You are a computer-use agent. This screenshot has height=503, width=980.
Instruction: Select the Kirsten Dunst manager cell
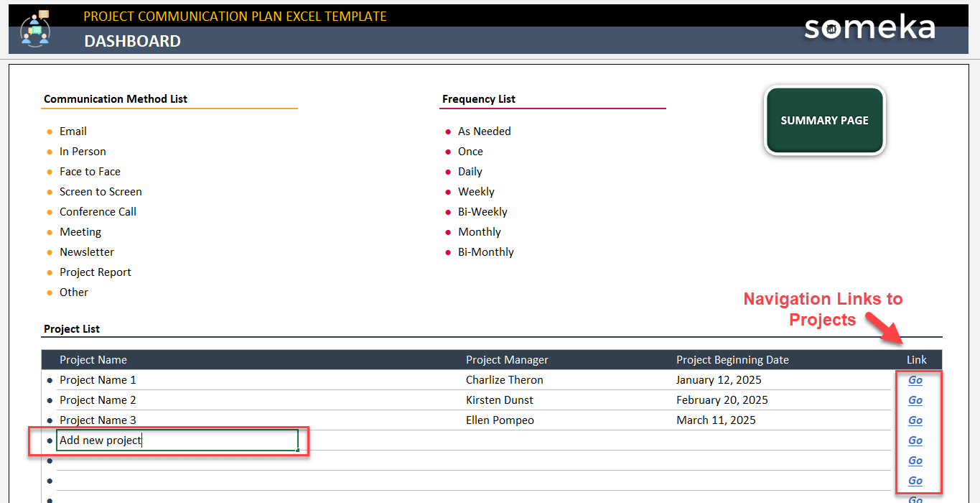click(499, 400)
